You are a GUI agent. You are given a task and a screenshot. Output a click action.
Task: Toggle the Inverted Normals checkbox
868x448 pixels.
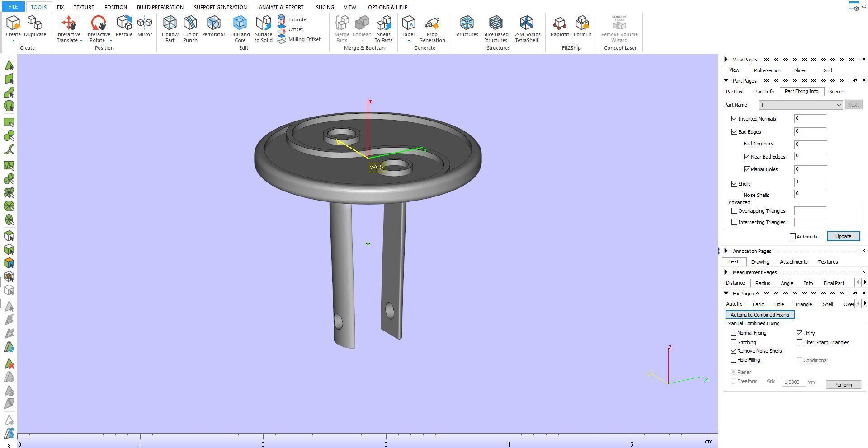point(734,119)
